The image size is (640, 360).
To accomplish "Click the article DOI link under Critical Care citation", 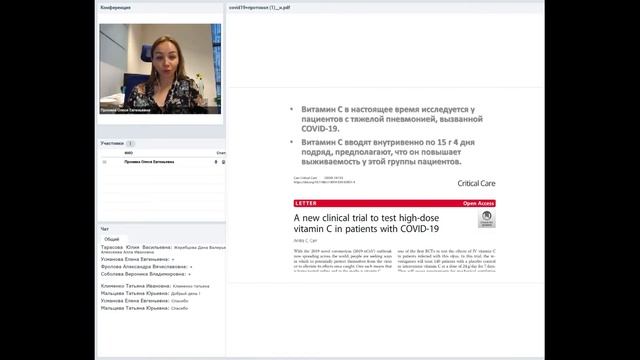I will point(324,182).
